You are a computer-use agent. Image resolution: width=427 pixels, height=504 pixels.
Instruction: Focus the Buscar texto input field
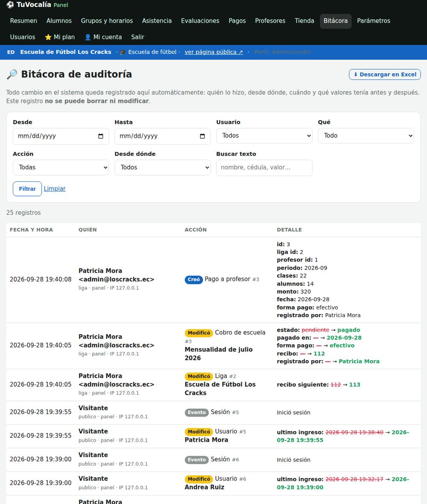pos(264,167)
